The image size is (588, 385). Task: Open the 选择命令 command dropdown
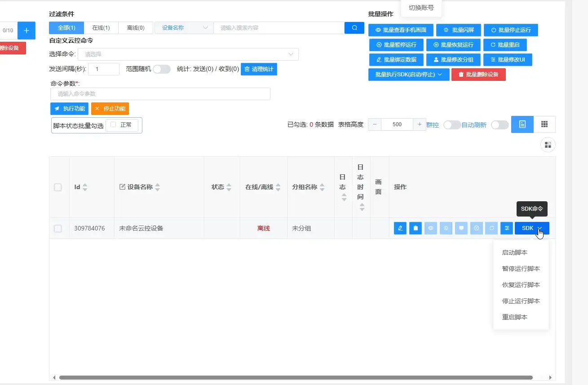188,54
